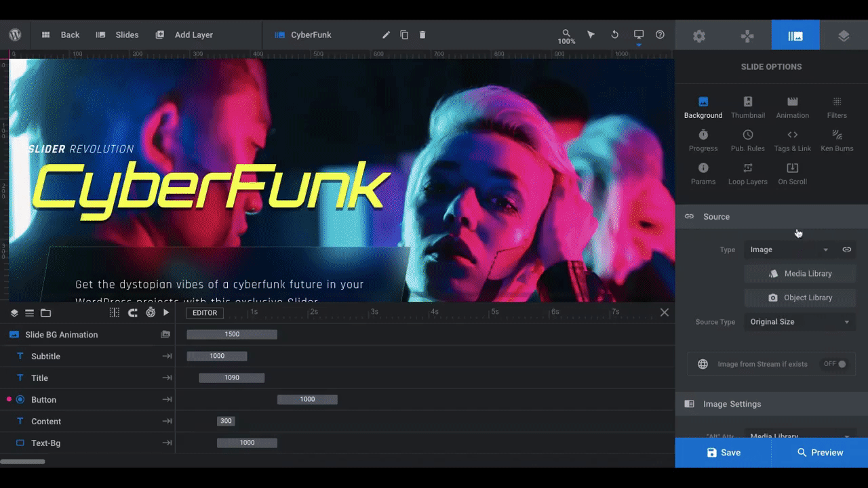The height and width of the screenshot is (488, 868).
Task: Collapse the Source section header
Action: pyautogui.click(x=772, y=217)
